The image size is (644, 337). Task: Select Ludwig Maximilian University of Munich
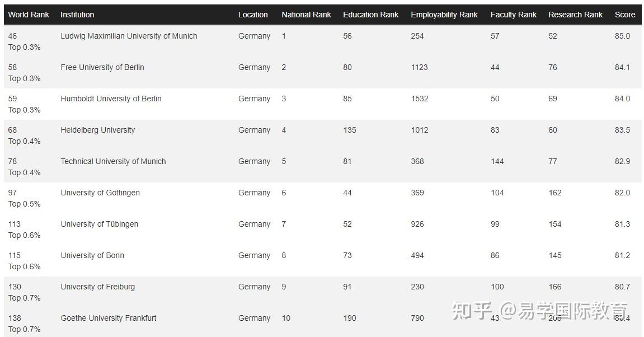click(129, 36)
